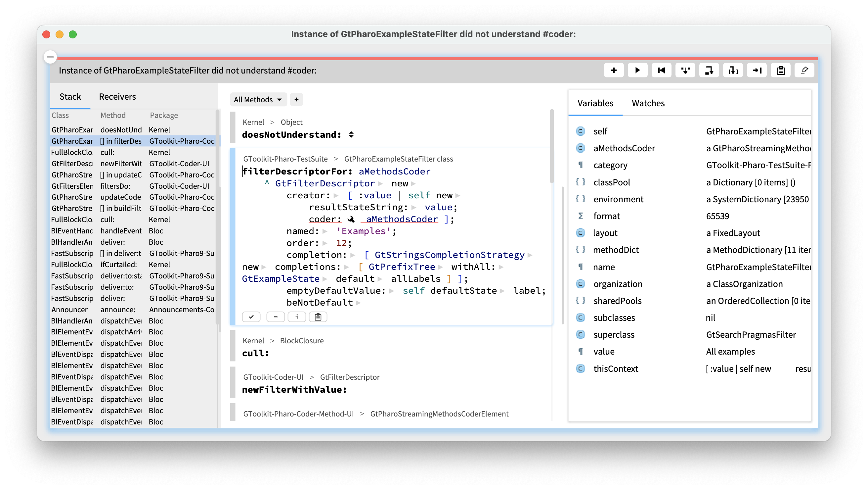The height and width of the screenshot is (490, 868).
Task: Click the Step Into toolbar icon
Action: coord(685,70)
